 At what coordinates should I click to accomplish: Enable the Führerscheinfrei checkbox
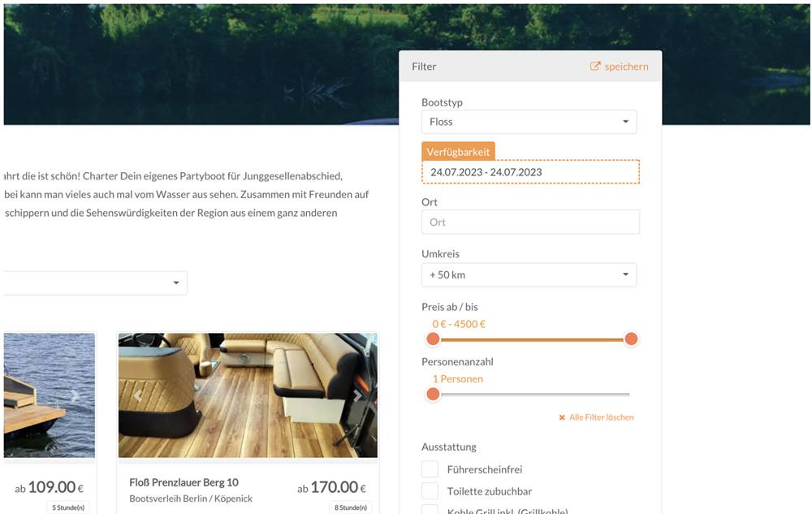coord(430,469)
